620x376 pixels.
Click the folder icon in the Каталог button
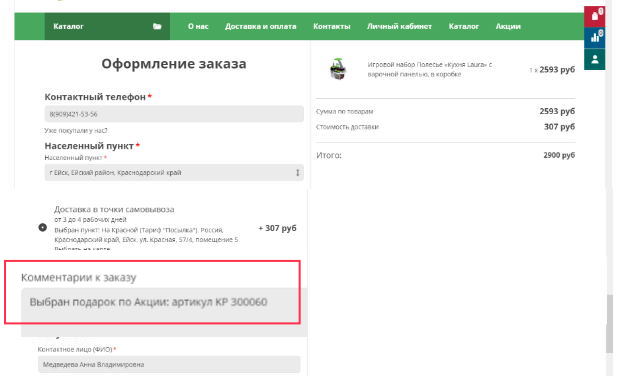(157, 26)
